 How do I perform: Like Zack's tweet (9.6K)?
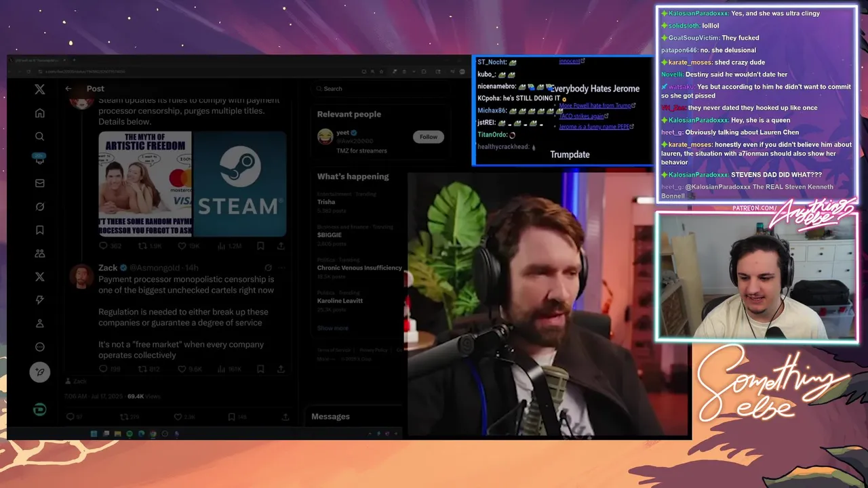[189, 369]
